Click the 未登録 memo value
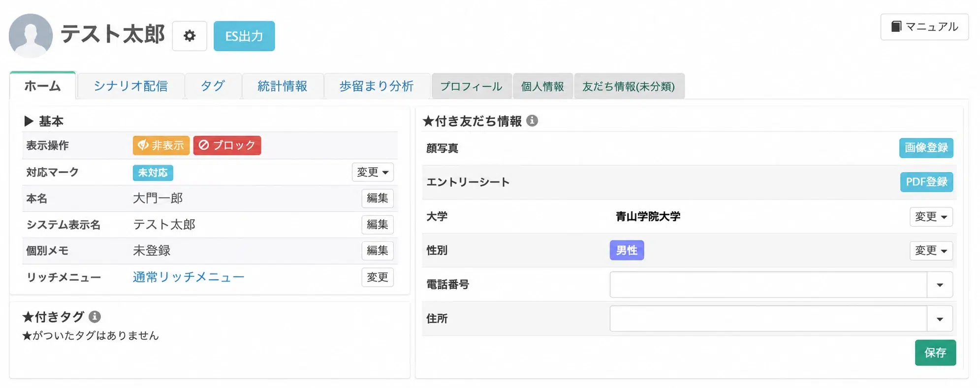The height and width of the screenshot is (388, 980). pyautogui.click(x=152, y=251)
